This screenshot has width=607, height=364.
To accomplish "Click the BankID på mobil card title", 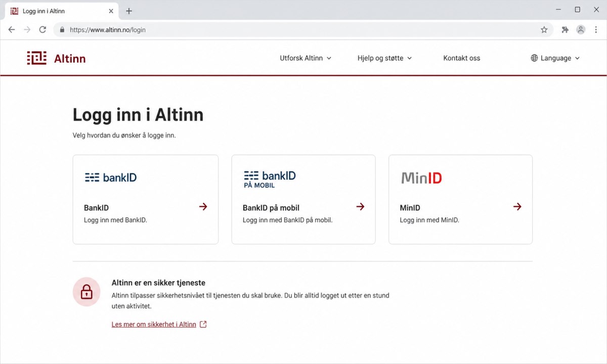I will [271, 208].
